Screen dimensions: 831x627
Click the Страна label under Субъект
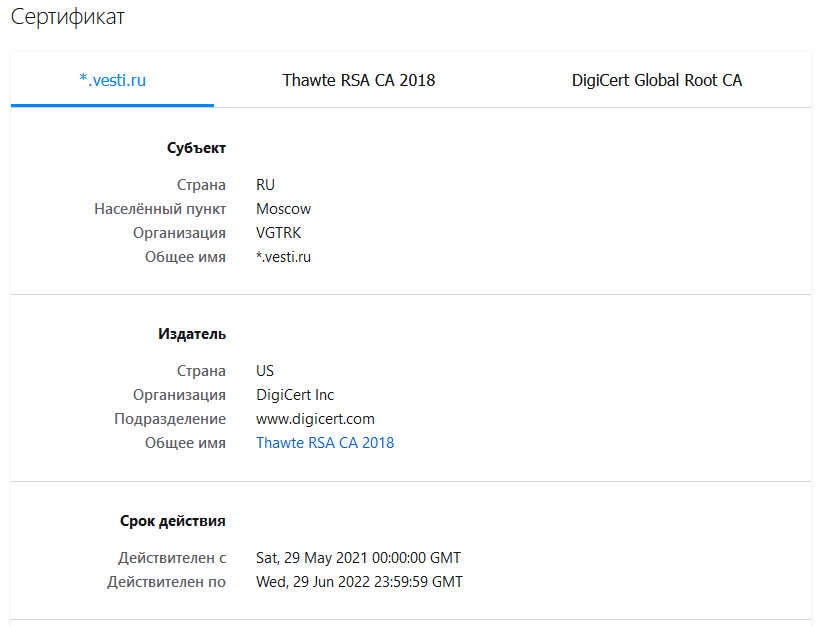[201, 184]
